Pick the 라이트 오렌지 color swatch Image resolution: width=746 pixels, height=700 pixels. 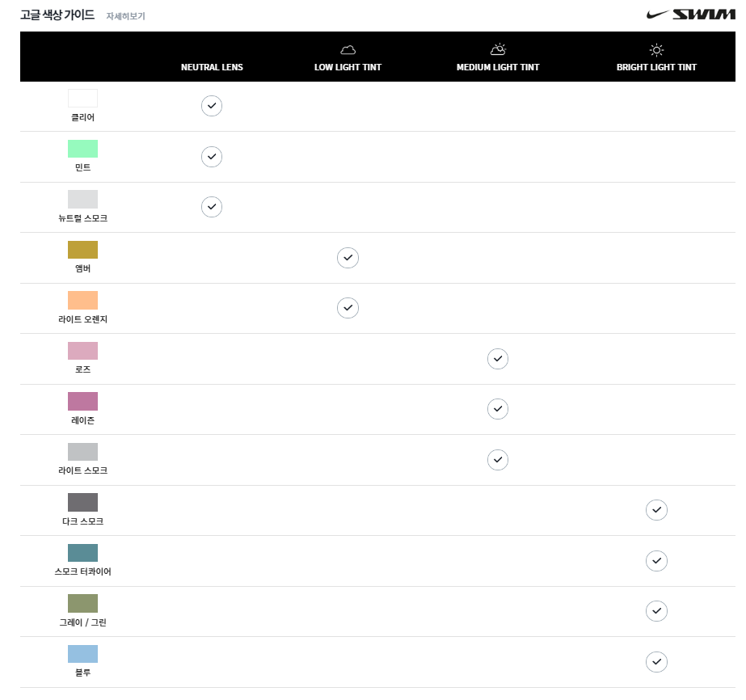click(x=82, y=300)
